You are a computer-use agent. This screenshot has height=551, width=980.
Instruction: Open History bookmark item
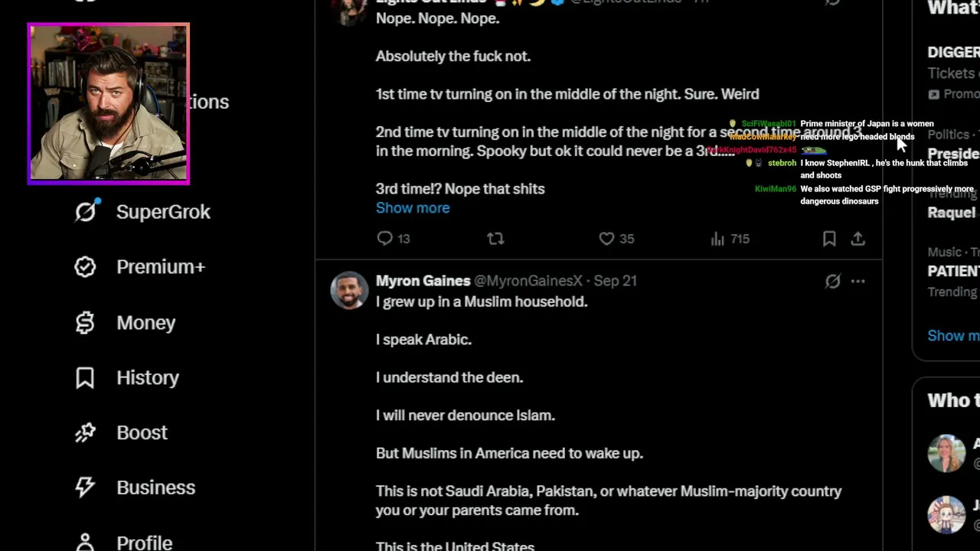(x=127, y=377)
